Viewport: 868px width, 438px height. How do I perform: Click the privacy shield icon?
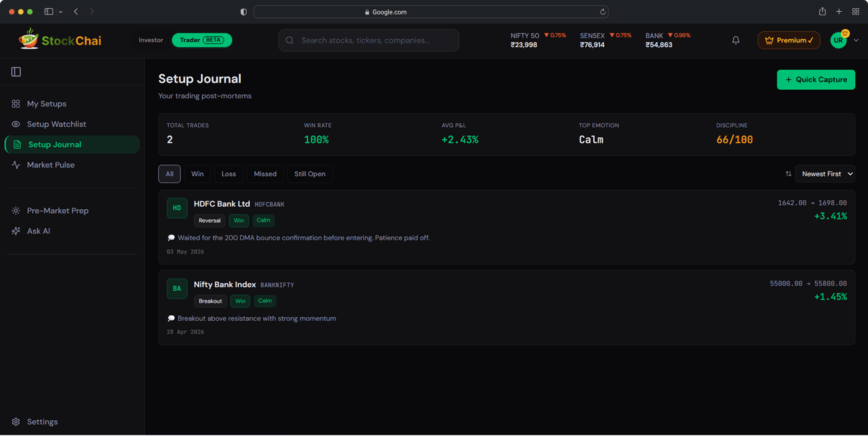tap(243, 12)
